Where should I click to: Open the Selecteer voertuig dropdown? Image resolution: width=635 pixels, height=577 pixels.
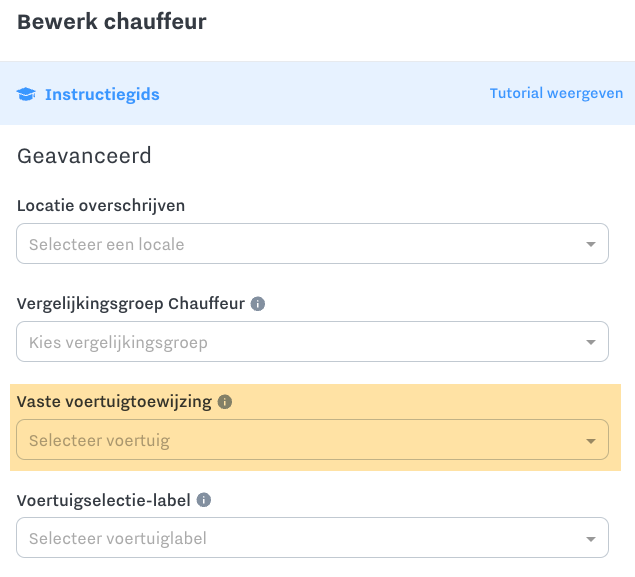click(x=312, y=440)
